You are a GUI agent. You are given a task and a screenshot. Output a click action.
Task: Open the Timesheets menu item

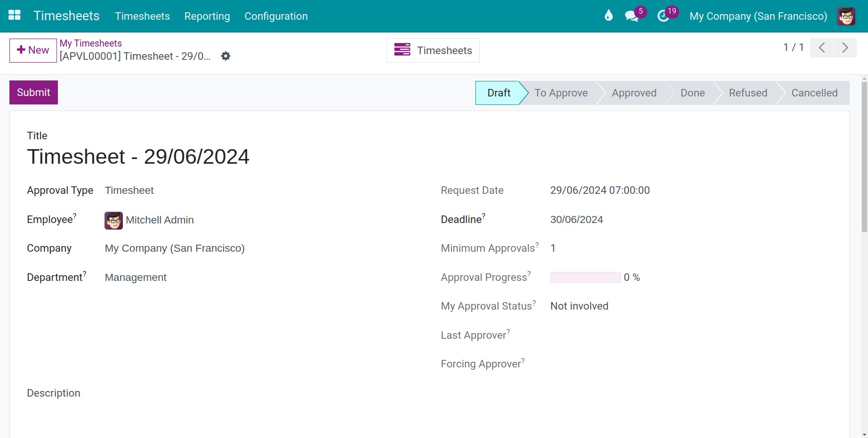(142, 16)
